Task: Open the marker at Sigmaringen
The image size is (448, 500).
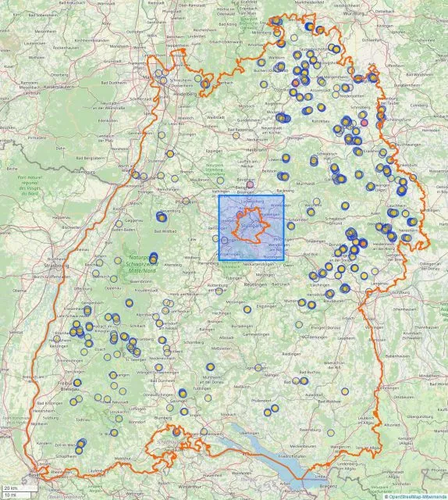Action: 258,367
